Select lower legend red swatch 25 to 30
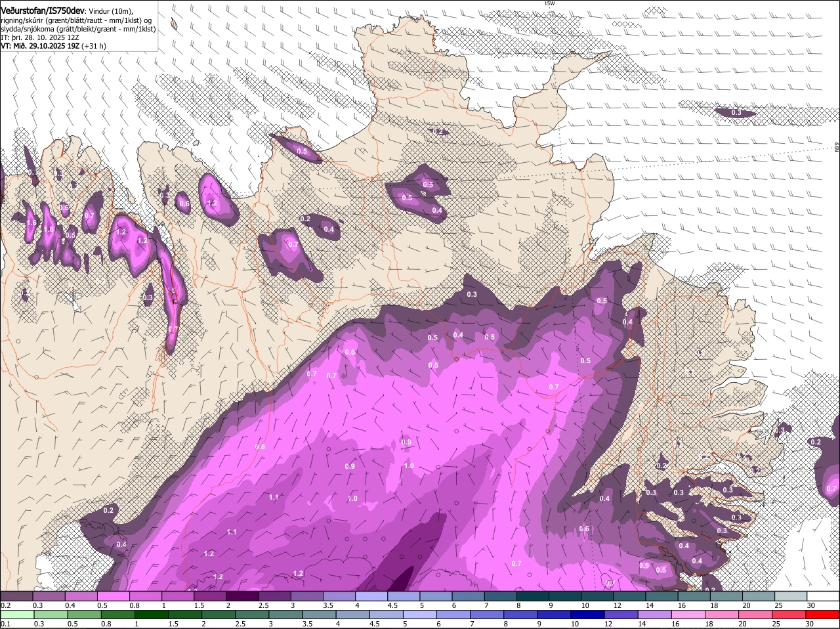Image resolution: width=840 pixels, height=629 pixels. [x=789, y=615]
